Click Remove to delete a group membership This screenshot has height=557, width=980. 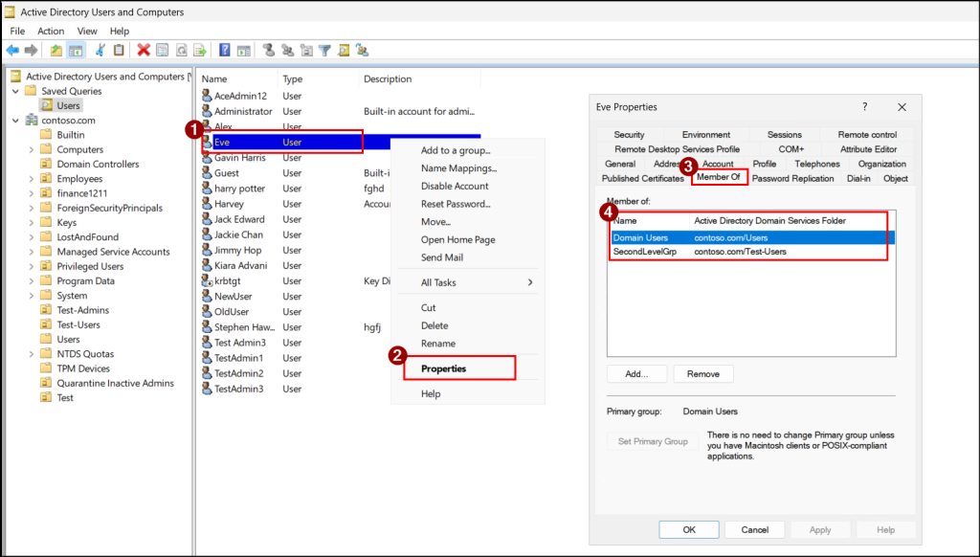(x=703, y=373)
